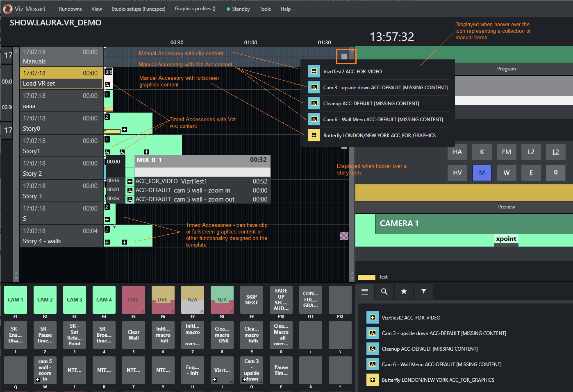Screen dimensions: 573x392
Task: Toggle the E button
Action: [531, 173]
